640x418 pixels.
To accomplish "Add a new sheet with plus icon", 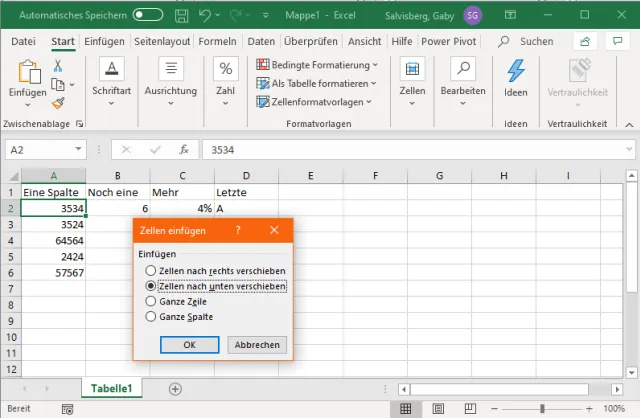I will click(175, 388).
